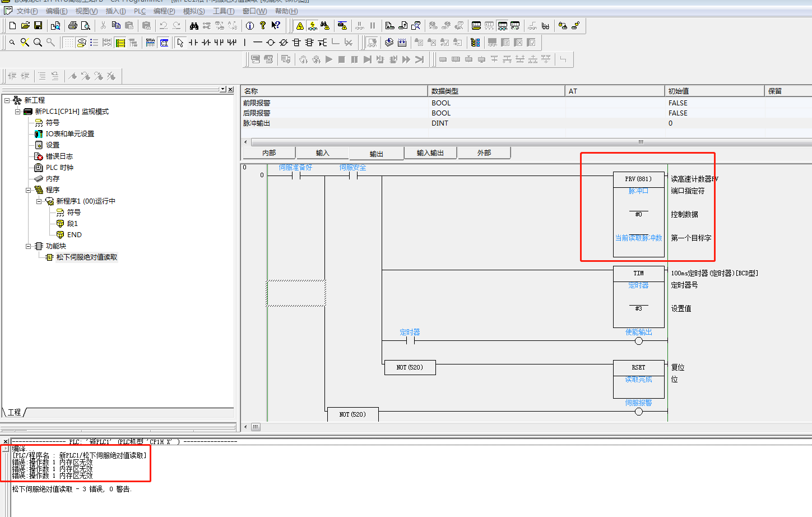
Task: Switch to the 输入输出 variables tab
Action: 430,153
